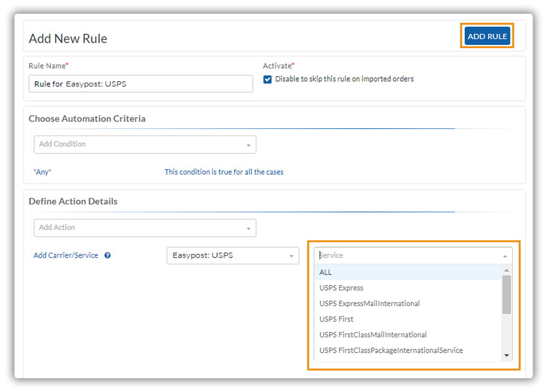This screenshot has height=392, width=548.
Task: Select USPS FirstClassPackageInternationalService option
Action: tap(408, 350)
